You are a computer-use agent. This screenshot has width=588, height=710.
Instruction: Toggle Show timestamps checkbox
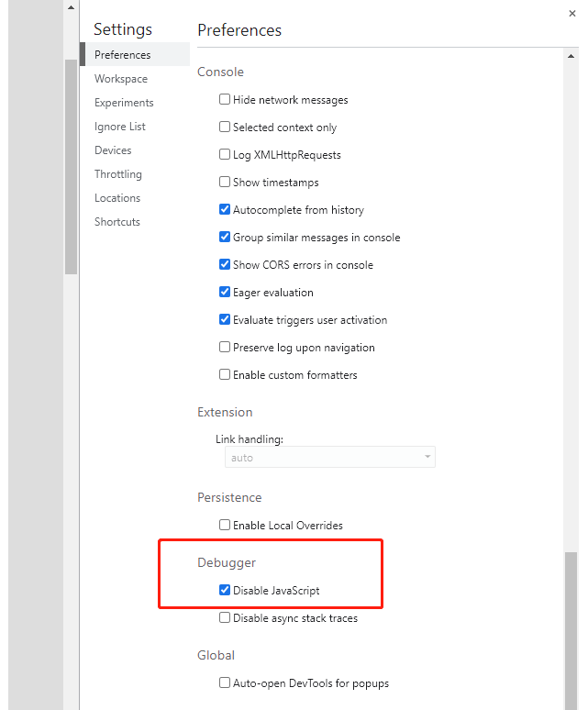click(x=225, y=182)
